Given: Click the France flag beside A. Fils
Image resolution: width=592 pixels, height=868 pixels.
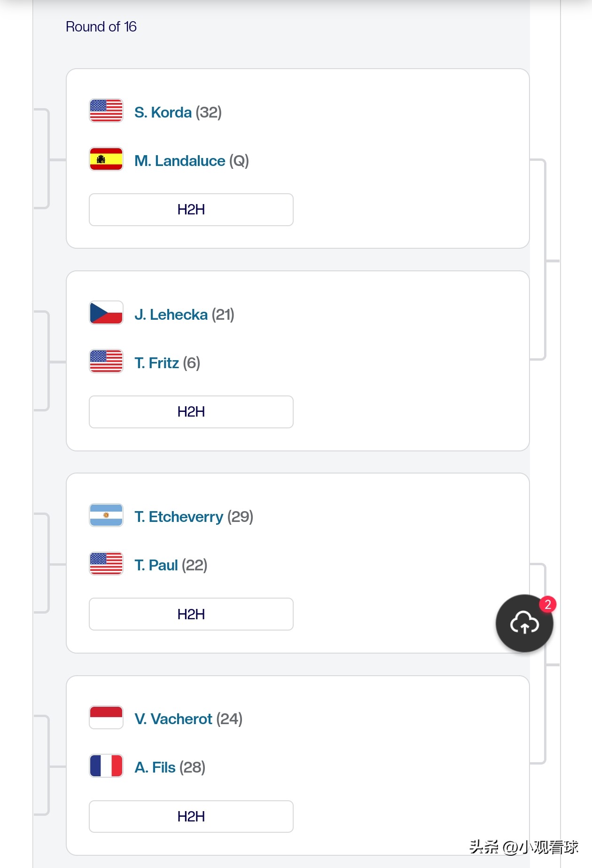Looking at the screenshot, I should tap(106, 765).
